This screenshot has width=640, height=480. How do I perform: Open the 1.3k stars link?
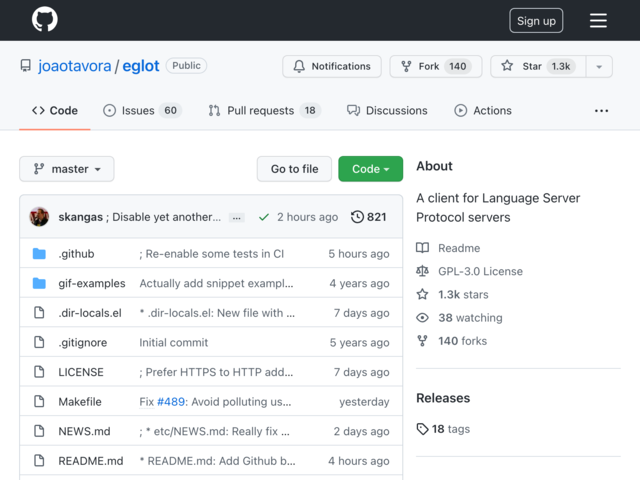pyautogui.click(x=463, y=295)
